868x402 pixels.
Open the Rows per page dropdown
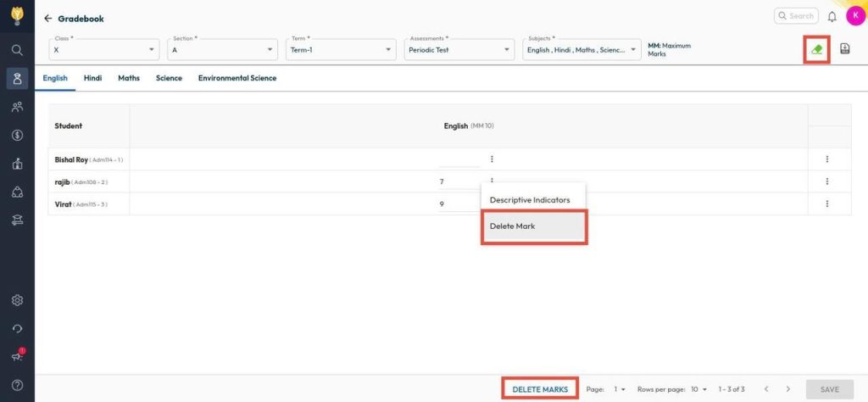click(x=698, y=389)
